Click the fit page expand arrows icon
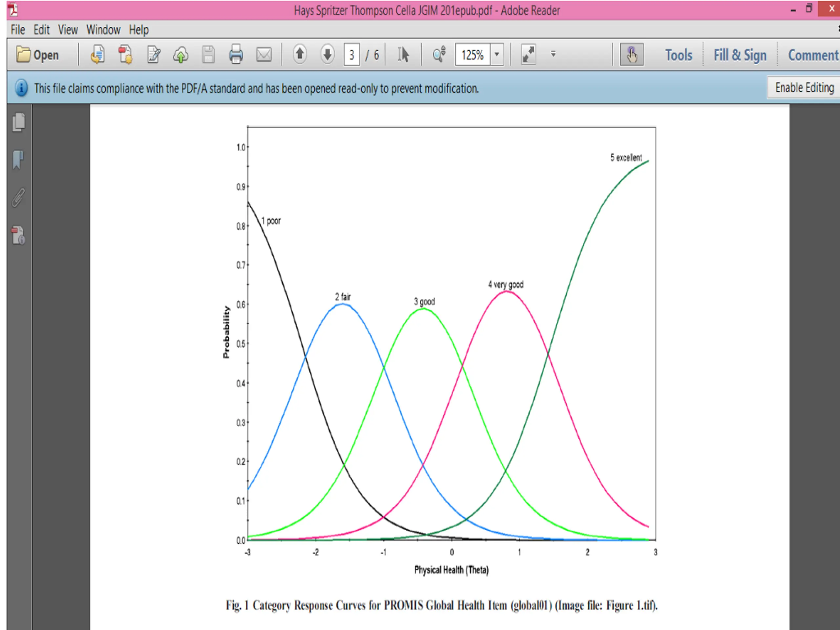Viewport: 840px width, 630px height. [528, 54]
